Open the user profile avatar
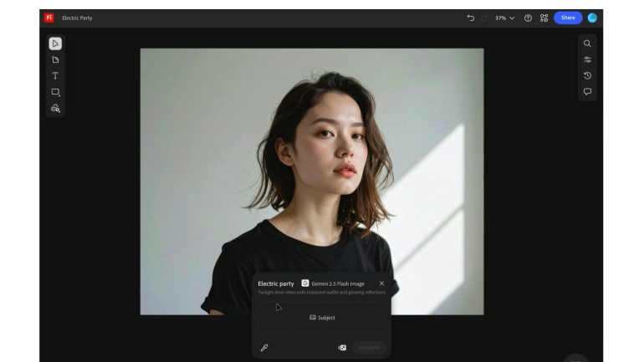This screenshot has width=644, height=362. (x=592, y=18)
